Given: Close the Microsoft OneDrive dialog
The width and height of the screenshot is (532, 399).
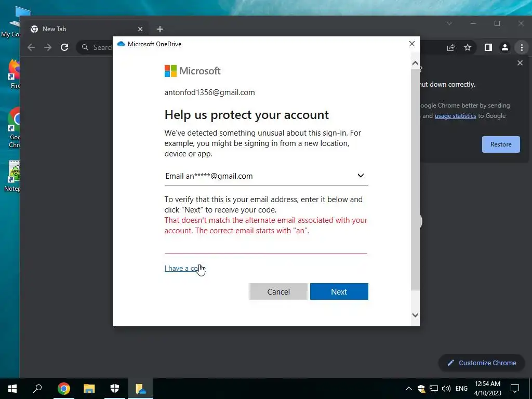Looking at the screenshot, I should [412, 44].
